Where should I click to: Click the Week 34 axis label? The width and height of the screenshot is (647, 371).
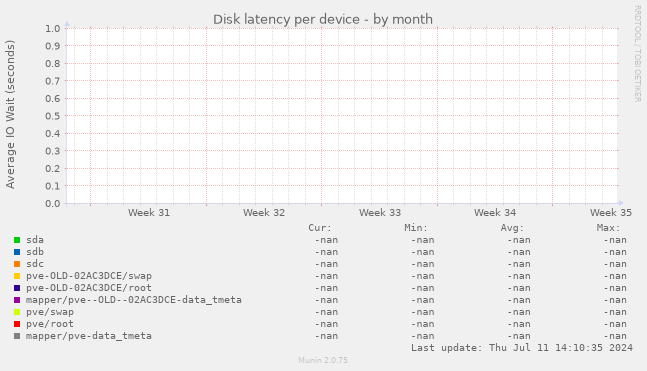click(495, 213)
